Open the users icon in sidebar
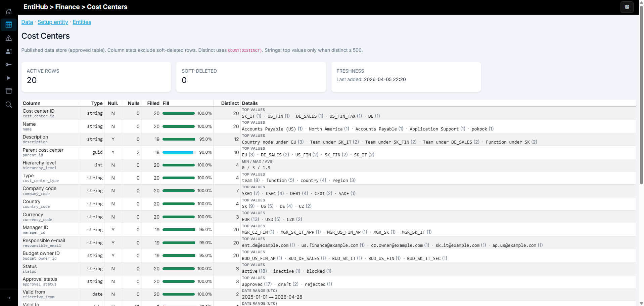This screenshot has height=306, width=644. 9,51
